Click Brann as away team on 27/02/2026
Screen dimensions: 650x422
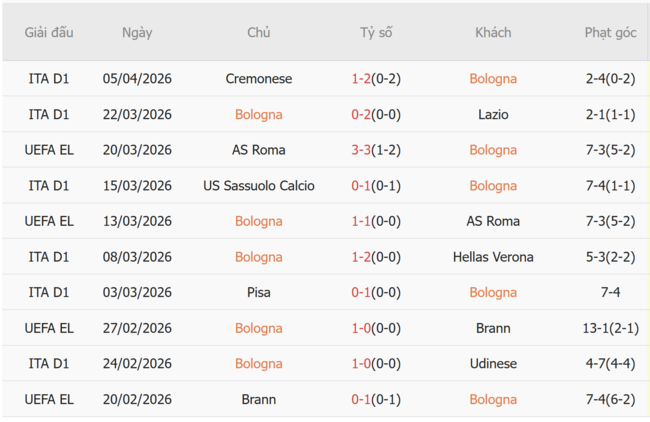coord(493,328)
